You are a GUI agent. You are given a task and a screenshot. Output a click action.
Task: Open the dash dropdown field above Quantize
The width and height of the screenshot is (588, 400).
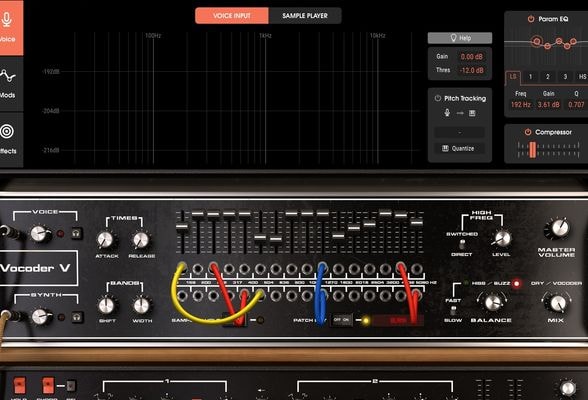pos(460,132)
